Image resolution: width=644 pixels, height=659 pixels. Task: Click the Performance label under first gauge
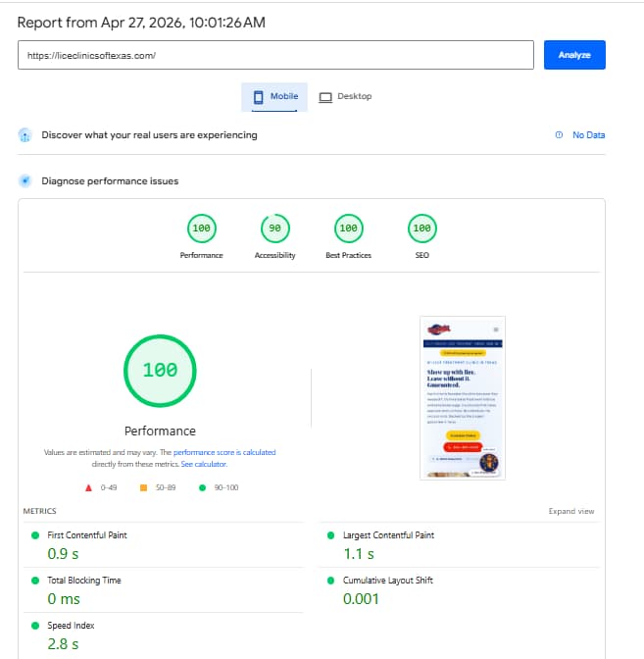point(202,255)
